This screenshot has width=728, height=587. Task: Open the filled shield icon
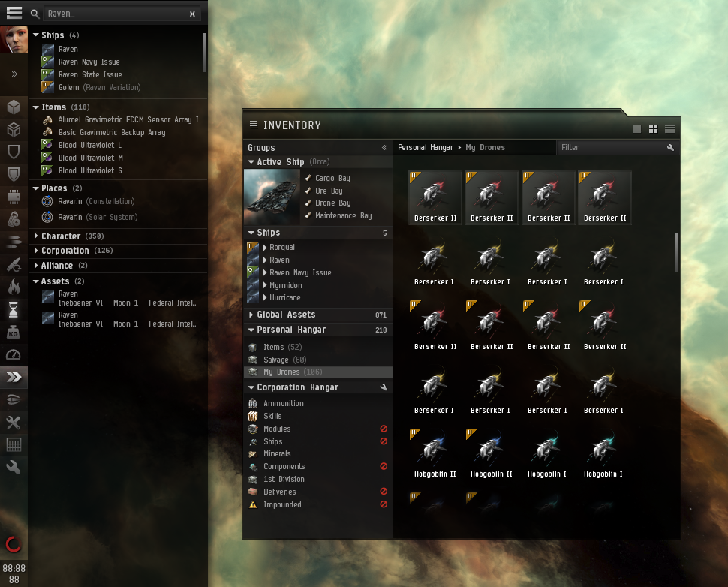tap(14, 173)
